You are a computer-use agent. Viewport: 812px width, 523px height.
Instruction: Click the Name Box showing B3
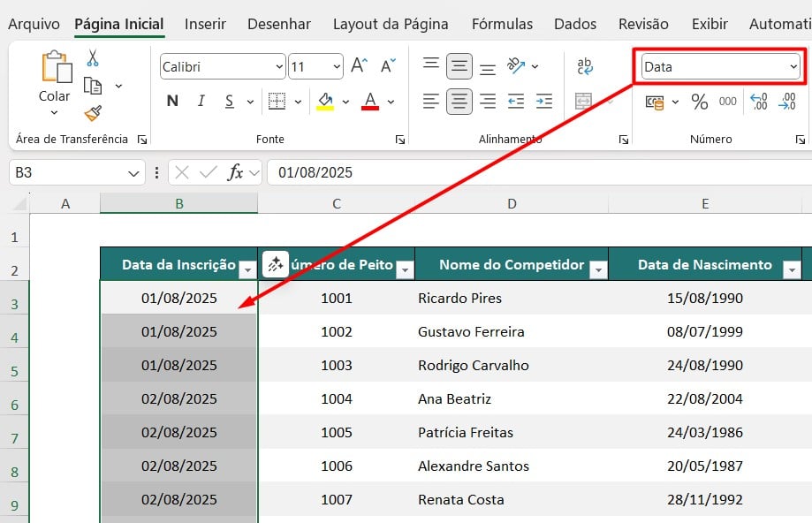pos(66,172)
